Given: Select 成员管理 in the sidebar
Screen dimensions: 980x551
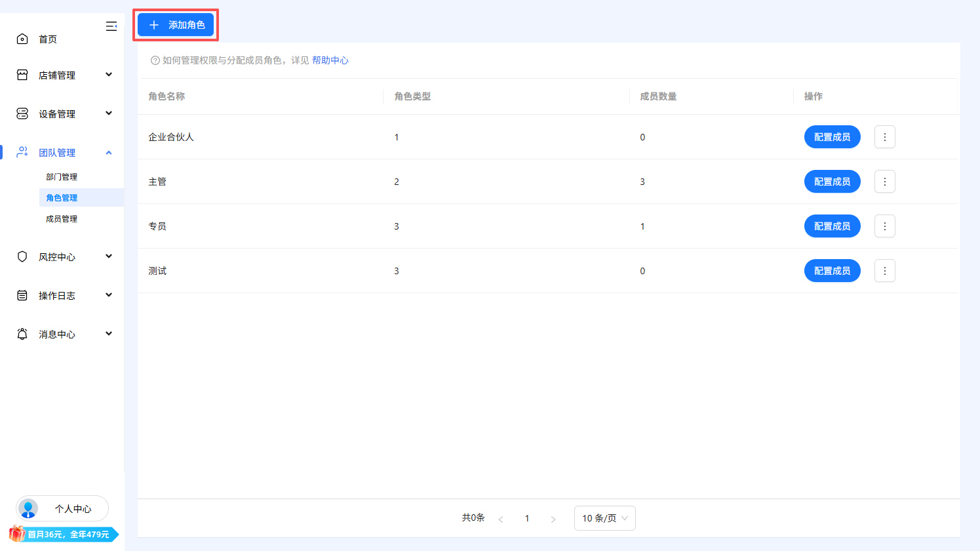Looking at the screenshot, I should pyautogui.click(x=61, y=218).
